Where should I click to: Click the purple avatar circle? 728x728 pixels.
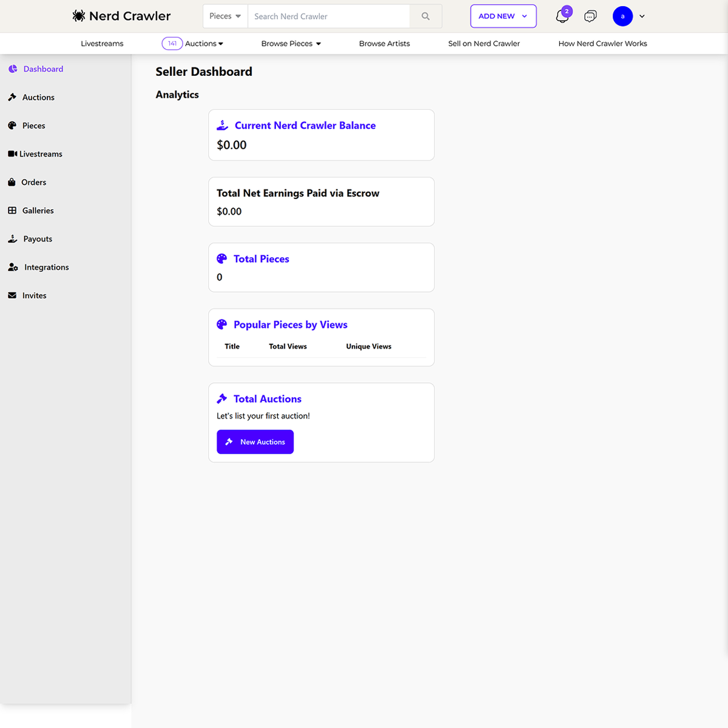(x=622, y=16)
